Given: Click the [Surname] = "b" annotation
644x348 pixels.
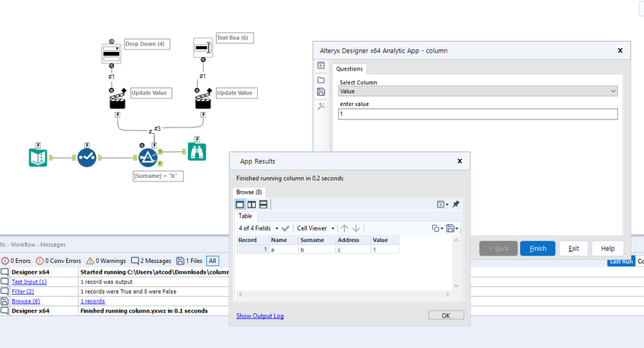Looking at the screenshot, I should pos(158,176).
